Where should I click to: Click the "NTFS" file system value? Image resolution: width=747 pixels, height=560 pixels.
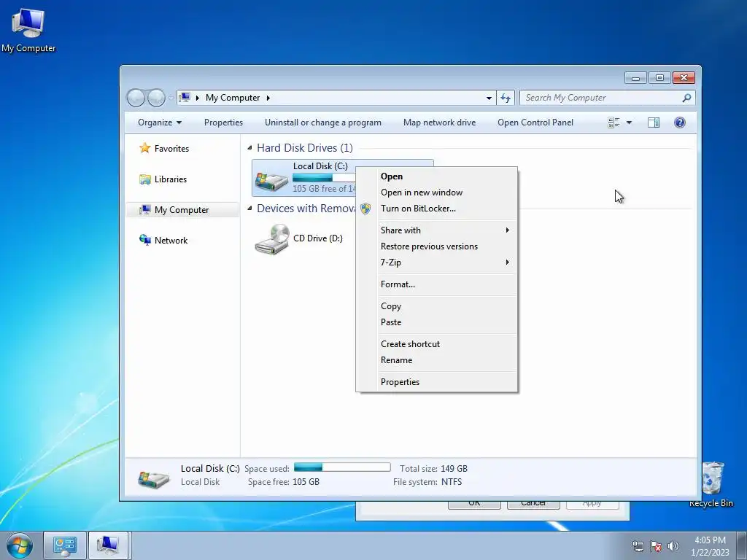(451, 482)
